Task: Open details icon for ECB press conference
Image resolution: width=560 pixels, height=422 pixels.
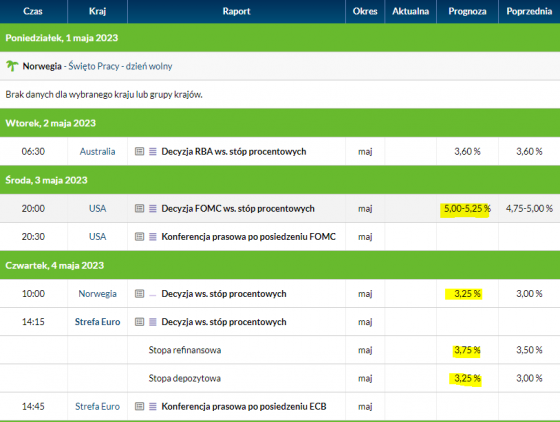Action: tap(139, 406)
